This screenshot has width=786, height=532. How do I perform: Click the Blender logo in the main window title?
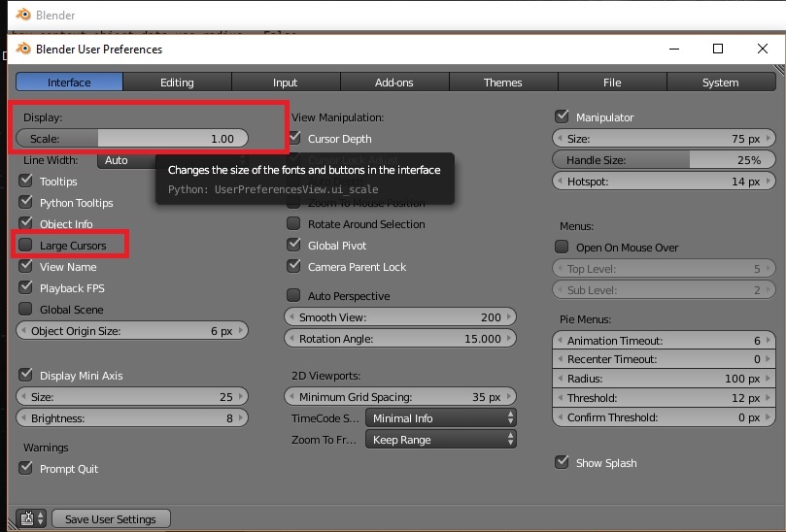tap(23, 15)
